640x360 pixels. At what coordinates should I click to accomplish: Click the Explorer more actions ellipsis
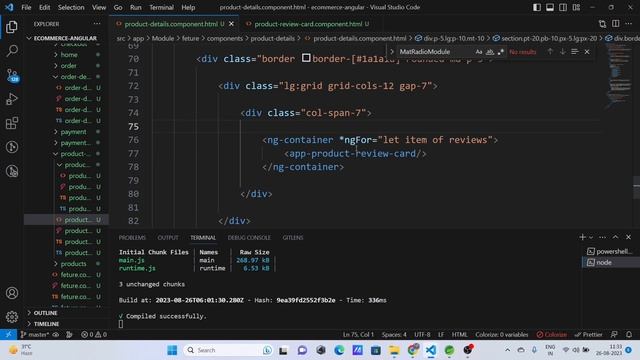pyautogui.click(x=97, y=24)
